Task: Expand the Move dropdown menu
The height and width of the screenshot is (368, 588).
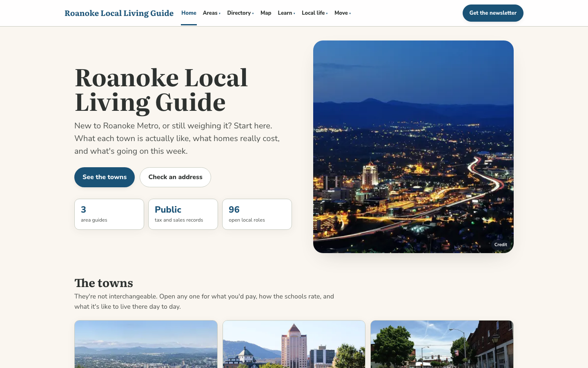Action: coord(343,13)
